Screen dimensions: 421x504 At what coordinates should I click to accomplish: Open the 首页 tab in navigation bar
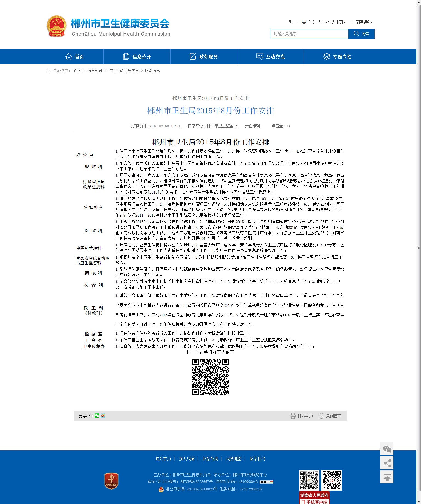click(74, 57)
